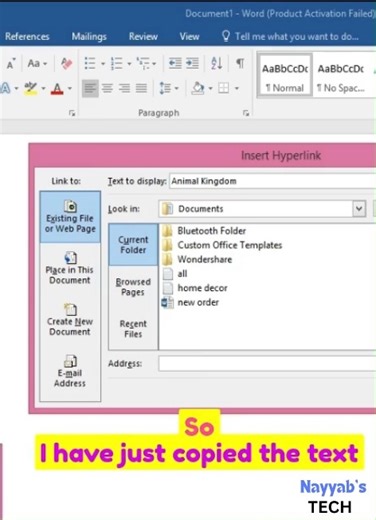The image size is (376, 520).
Task: Click the Bullets list icon
Action: (x=90, y=63)
